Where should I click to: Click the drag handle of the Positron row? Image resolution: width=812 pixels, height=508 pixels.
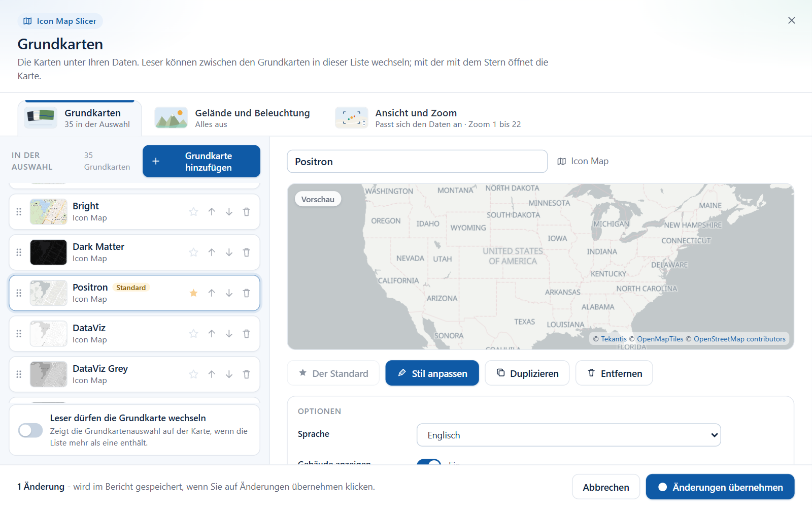pos(19,293)
